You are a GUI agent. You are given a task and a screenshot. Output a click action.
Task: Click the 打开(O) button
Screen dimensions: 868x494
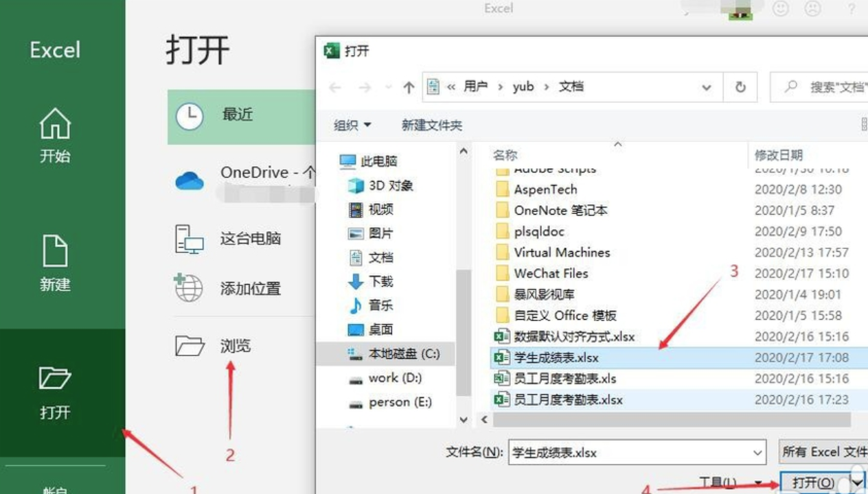[814, 483]
